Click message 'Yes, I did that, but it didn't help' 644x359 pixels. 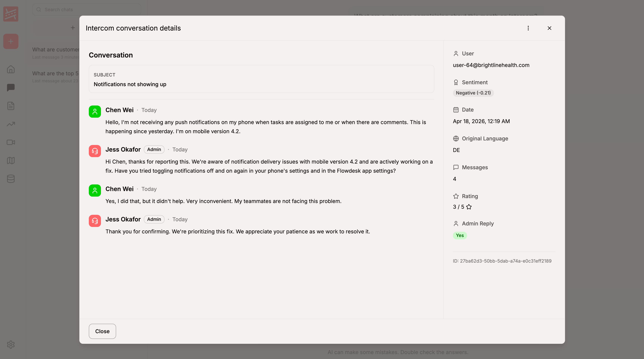(224, 201)
